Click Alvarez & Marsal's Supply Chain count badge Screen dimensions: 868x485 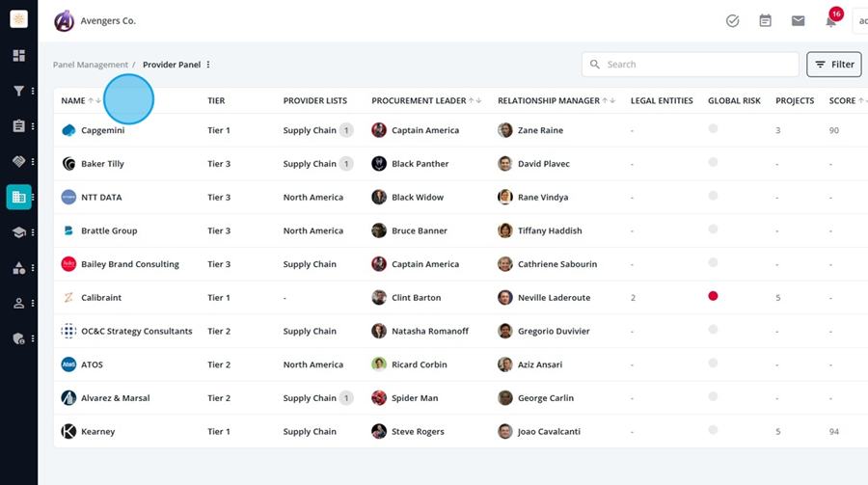346,398
